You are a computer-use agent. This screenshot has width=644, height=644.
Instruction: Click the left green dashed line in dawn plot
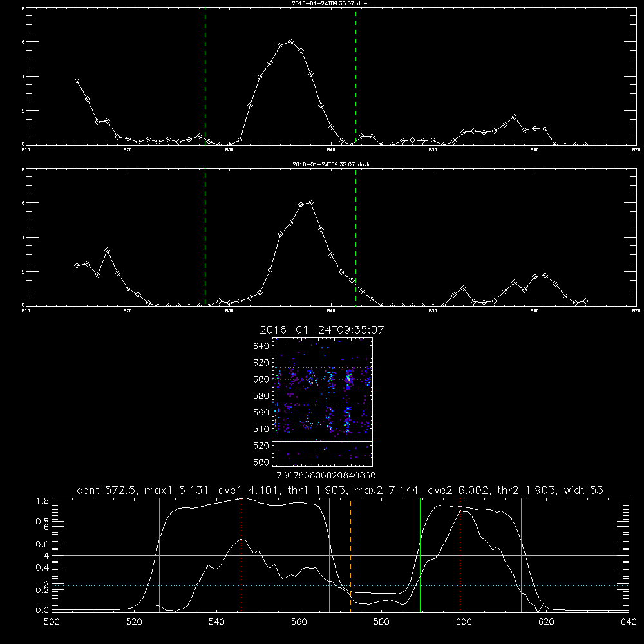click(x=205, y=76)
